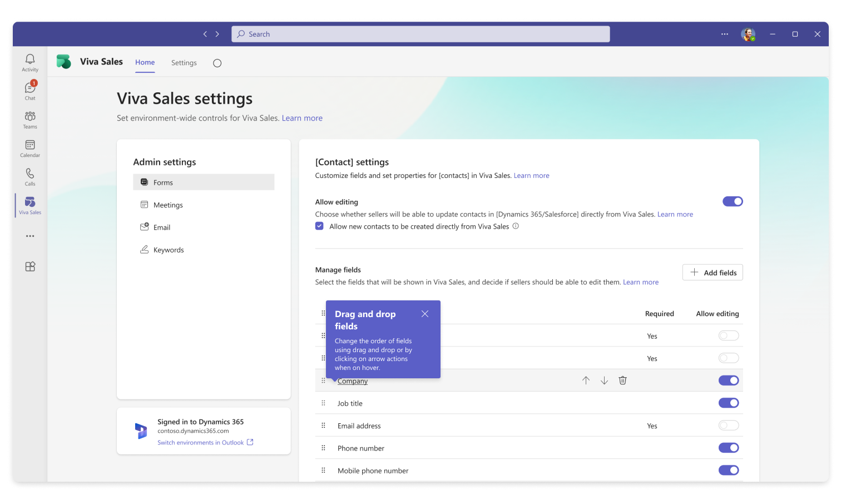Click the Job title field name
The image size is (841, 504).
point(350,403)
